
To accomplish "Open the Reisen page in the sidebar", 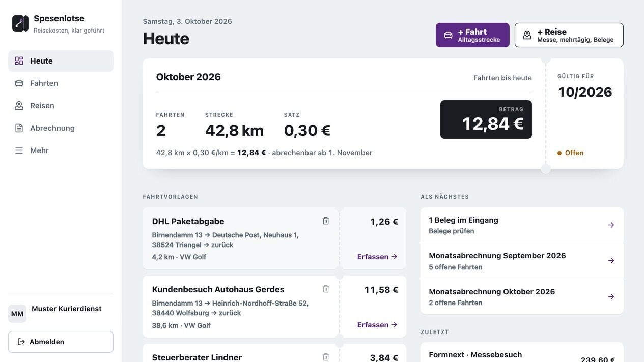I will 61,106.
